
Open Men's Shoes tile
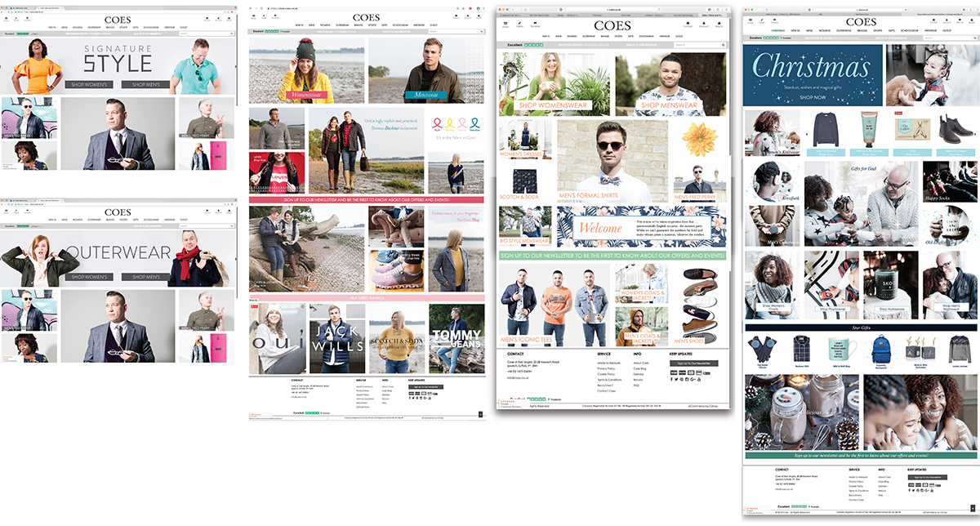(699, 303)
